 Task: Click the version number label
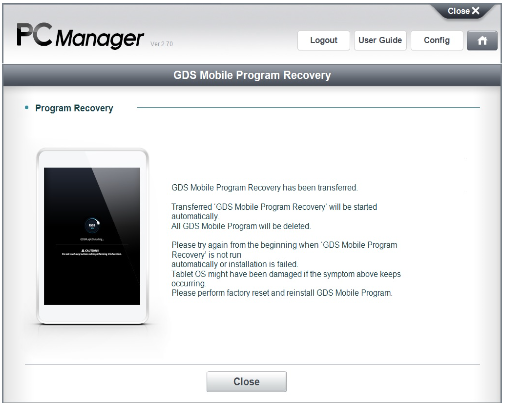(x=162, y=44)
